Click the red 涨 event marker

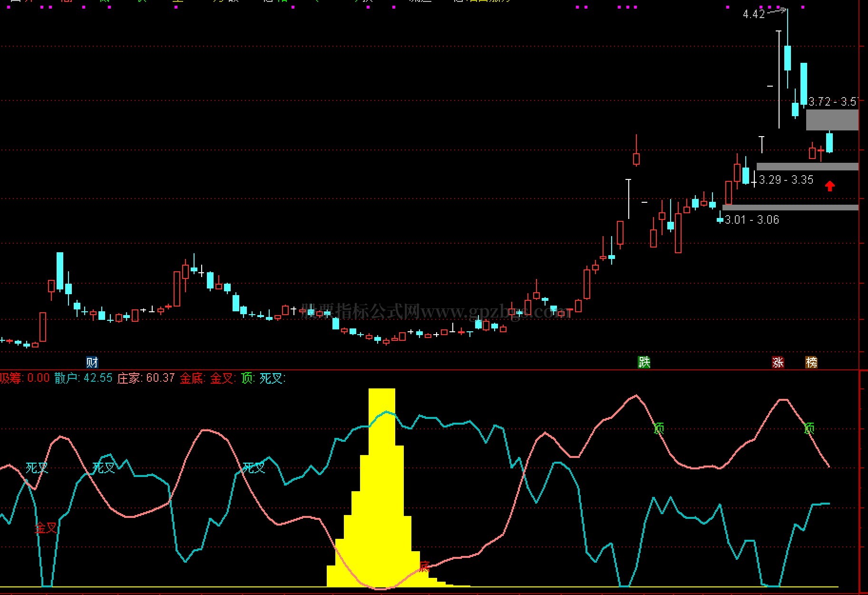[778, 362]
